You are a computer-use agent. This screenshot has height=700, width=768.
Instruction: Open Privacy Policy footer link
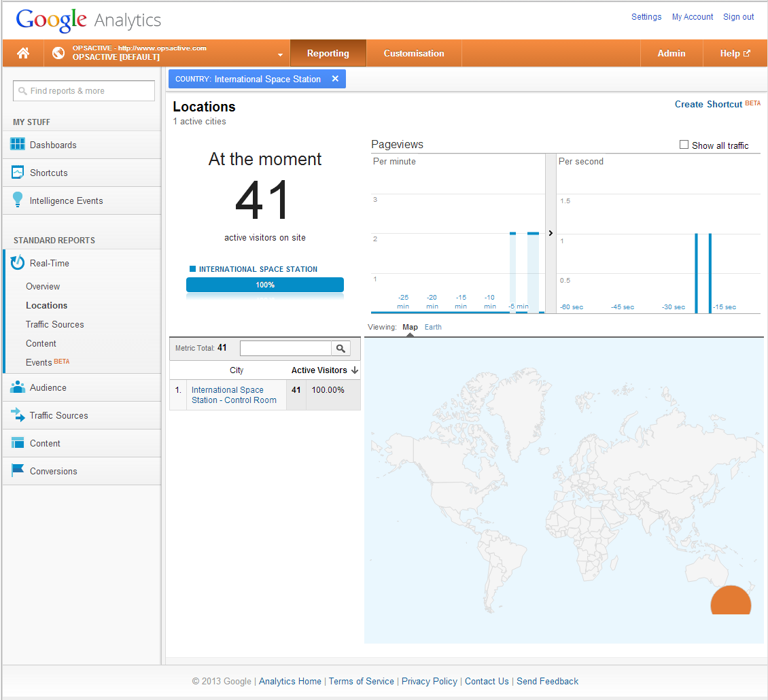tap(429, 681)
